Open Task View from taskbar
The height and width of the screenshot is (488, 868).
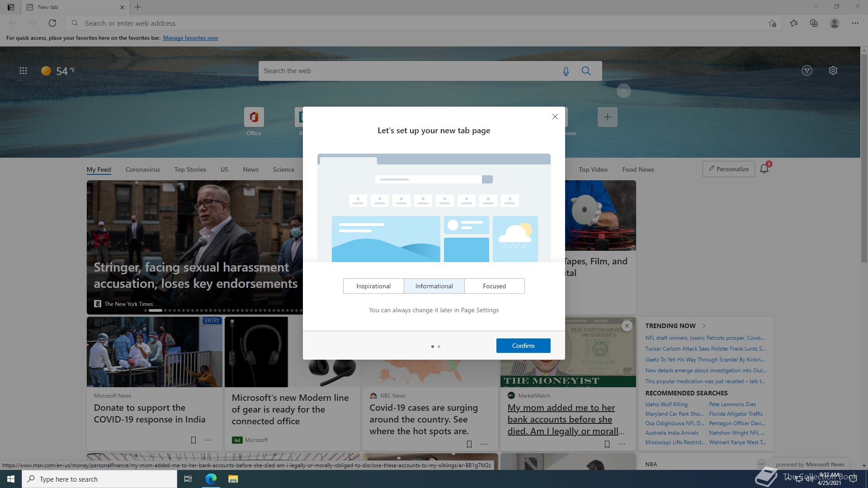(188, 479)
